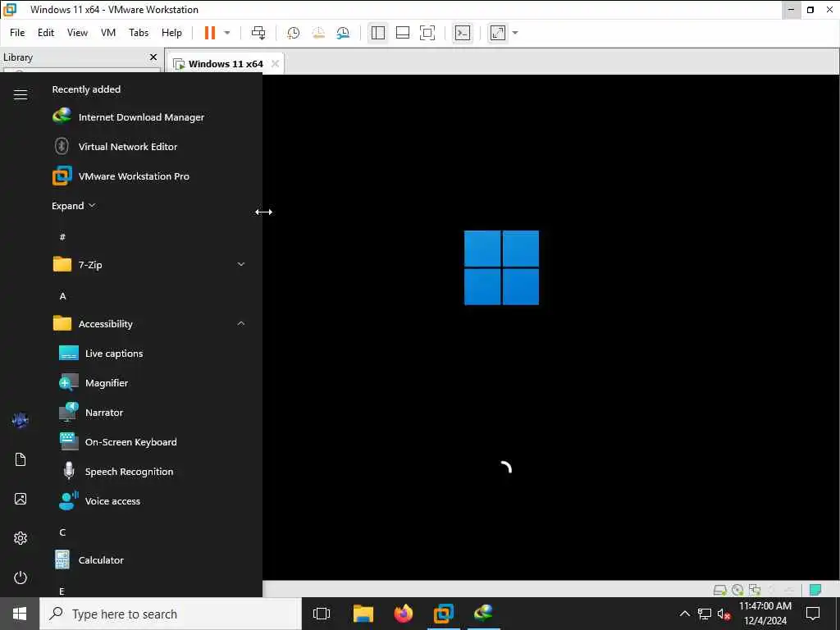Click the taskbar search box
Screen dimensions: 840x630
tap(171, 614)
